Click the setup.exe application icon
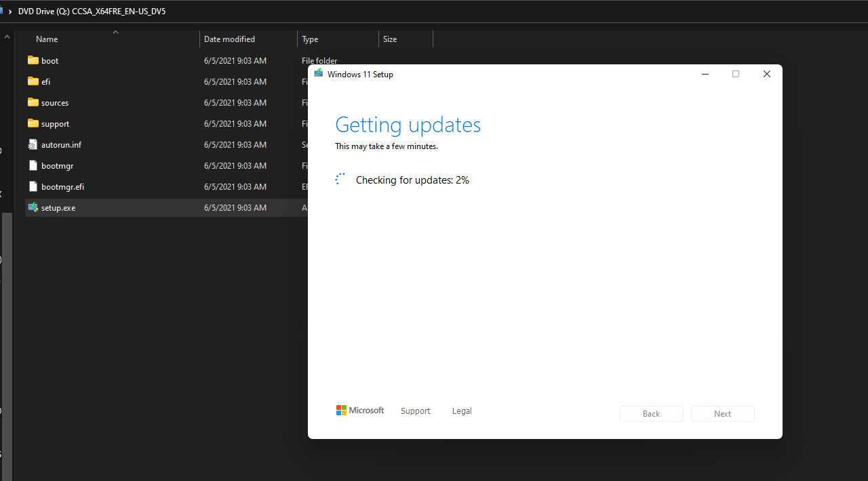This screenshot has height=481, width=868. click(x=33, y=207)
